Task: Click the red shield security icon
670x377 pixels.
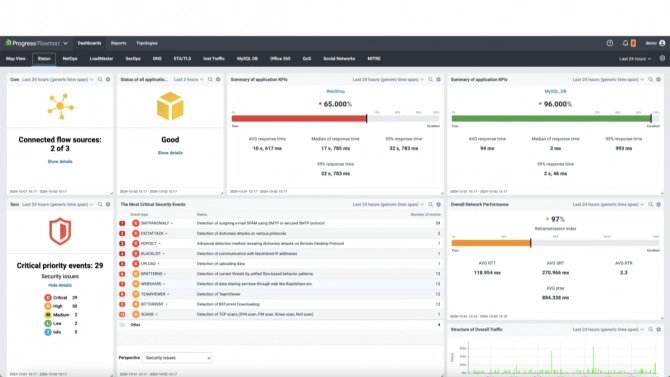Action: (x=60, y=231)
